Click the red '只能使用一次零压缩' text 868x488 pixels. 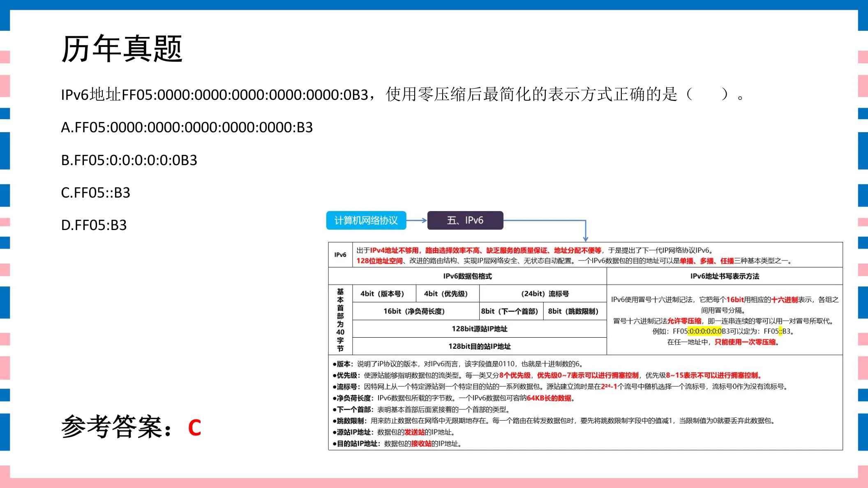coord(745,342)
